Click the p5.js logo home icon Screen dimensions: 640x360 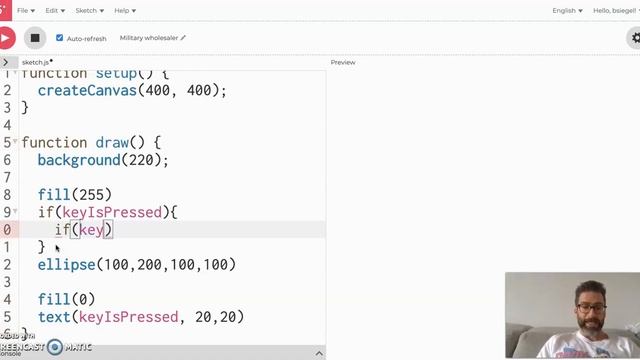[x=5, y=10]
